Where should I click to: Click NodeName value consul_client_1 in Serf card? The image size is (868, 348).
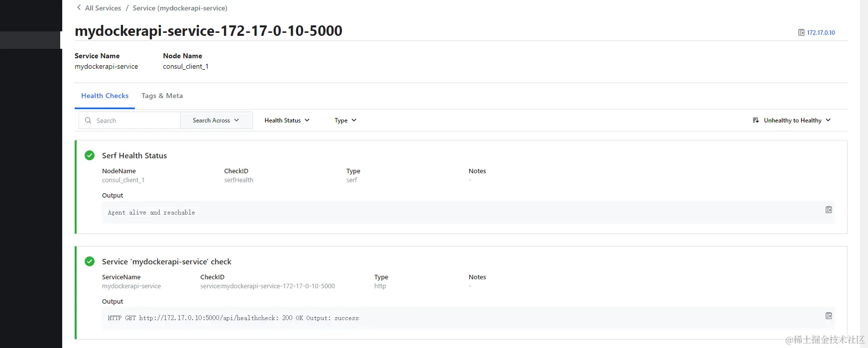(123, 180)
